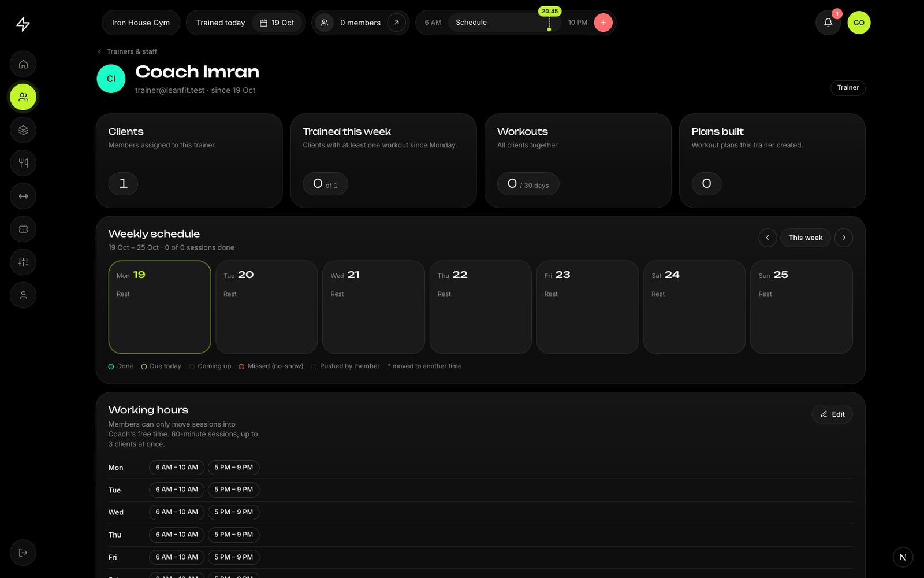Click Friday's 6 AM – 10 AM slot
Viewport: 924px width, 578px height.
point(177,557)
